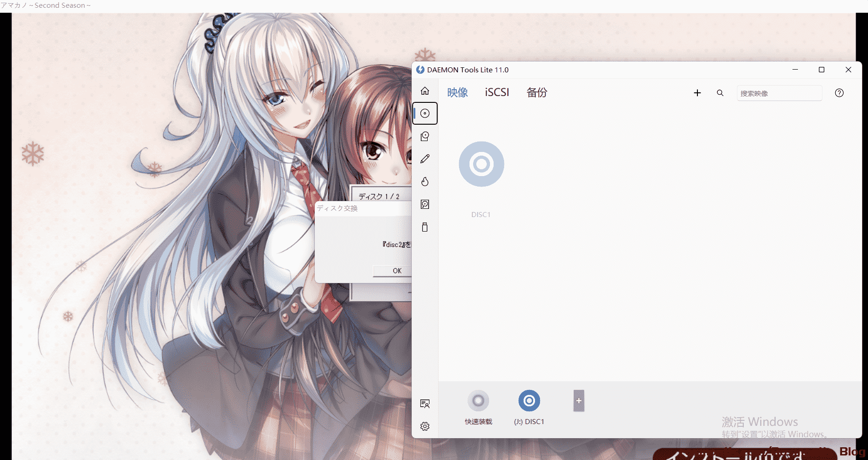
Task: Click the magnifier search icon
Action: [x=720, y=93]
